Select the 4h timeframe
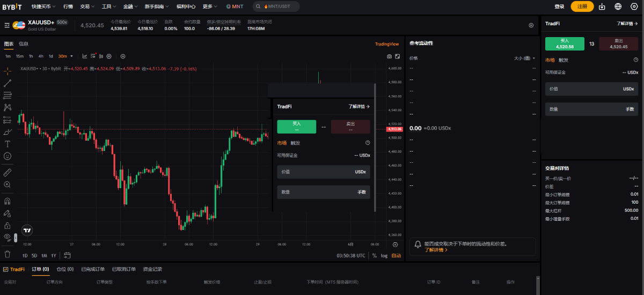 pyautogui.click(x=41, y=56)
